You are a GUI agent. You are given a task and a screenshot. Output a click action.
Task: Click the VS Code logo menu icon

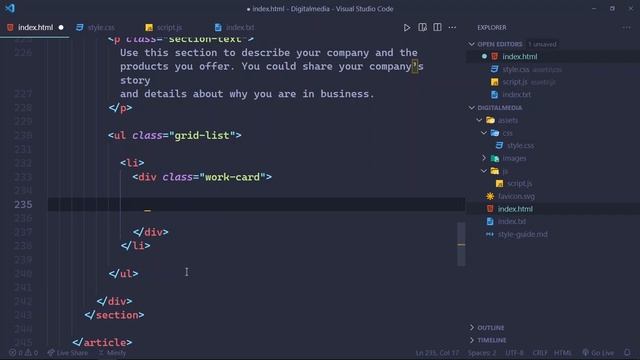pyautogui.click(x=10, y=8)
